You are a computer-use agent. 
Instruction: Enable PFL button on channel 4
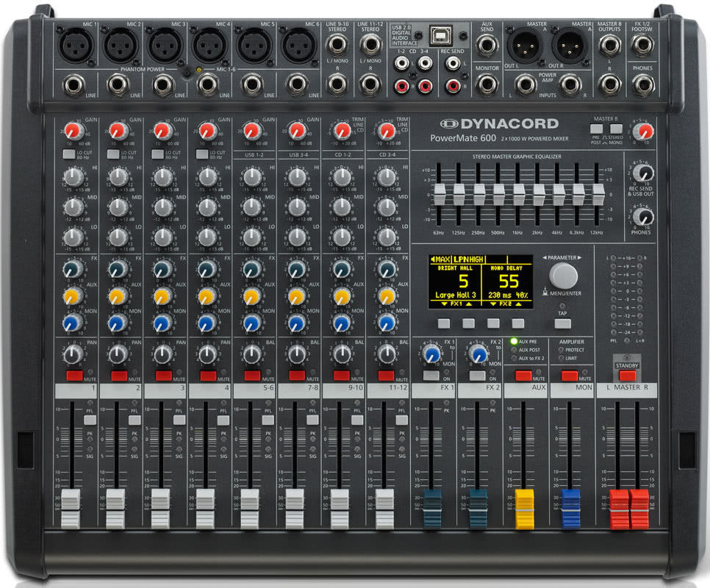(x=223, y=420)
